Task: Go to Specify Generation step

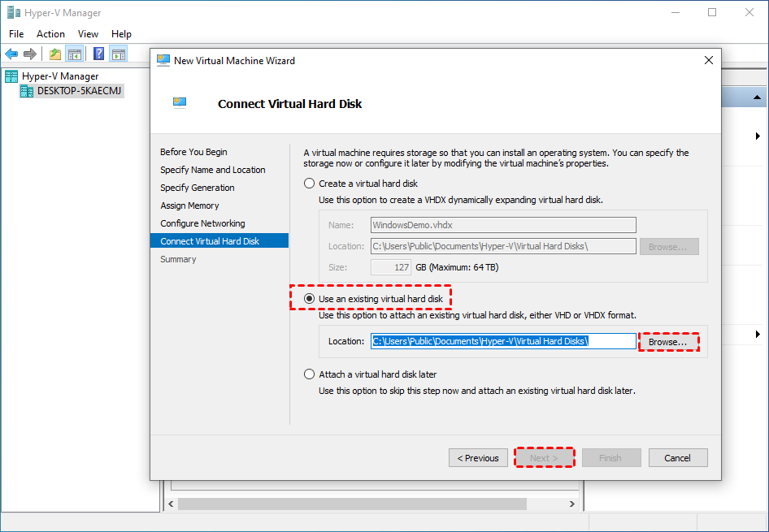Action: [x=198, y=188]
